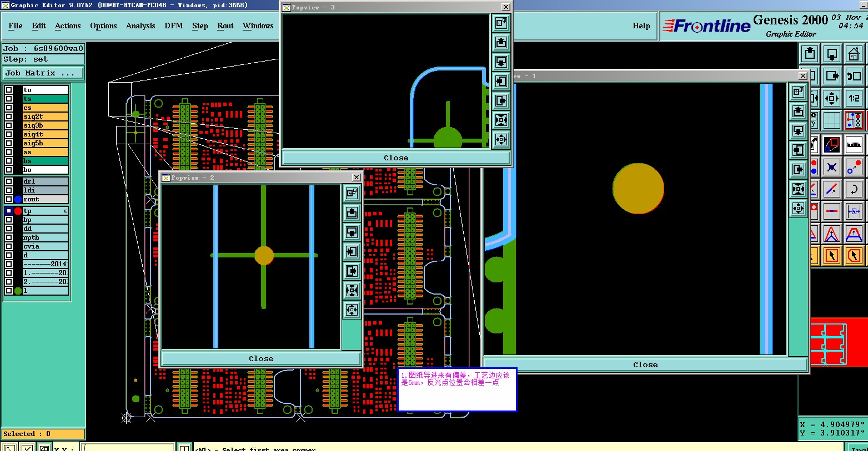Toggle the checkbox next to layer bp
Image resolution: width=868 pixels, height=451 pixels.
9,220
